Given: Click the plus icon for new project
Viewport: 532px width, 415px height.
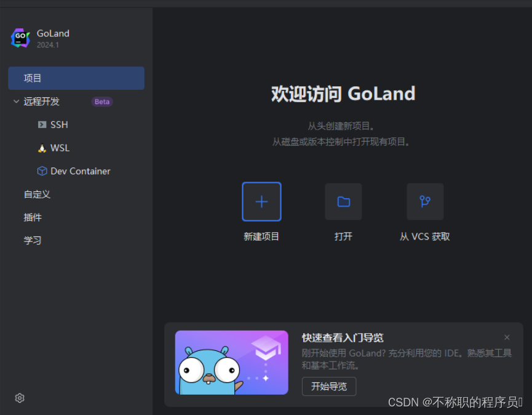Looking at the screenshot, I should click(x=261, y=201).
